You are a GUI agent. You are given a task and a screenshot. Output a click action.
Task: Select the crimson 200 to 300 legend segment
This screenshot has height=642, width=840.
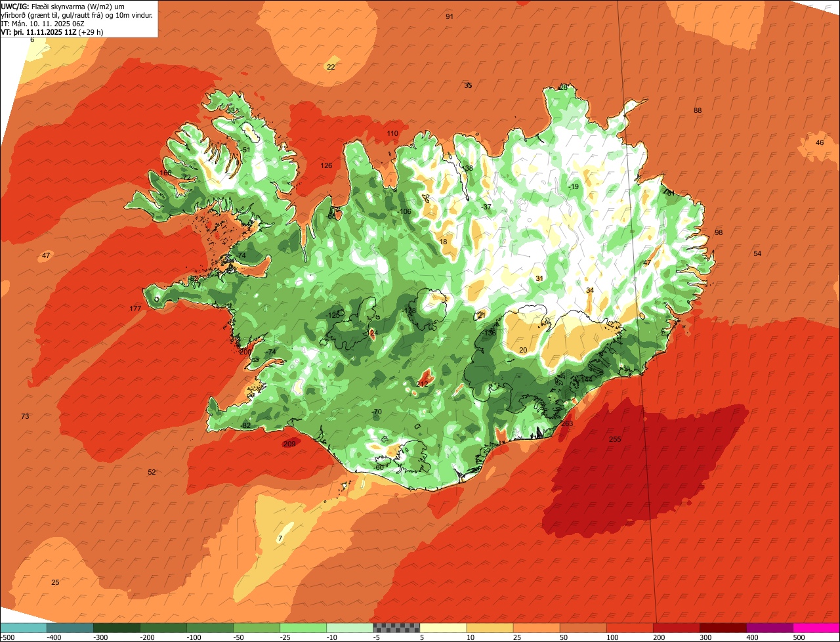click(x=677, y=627)
